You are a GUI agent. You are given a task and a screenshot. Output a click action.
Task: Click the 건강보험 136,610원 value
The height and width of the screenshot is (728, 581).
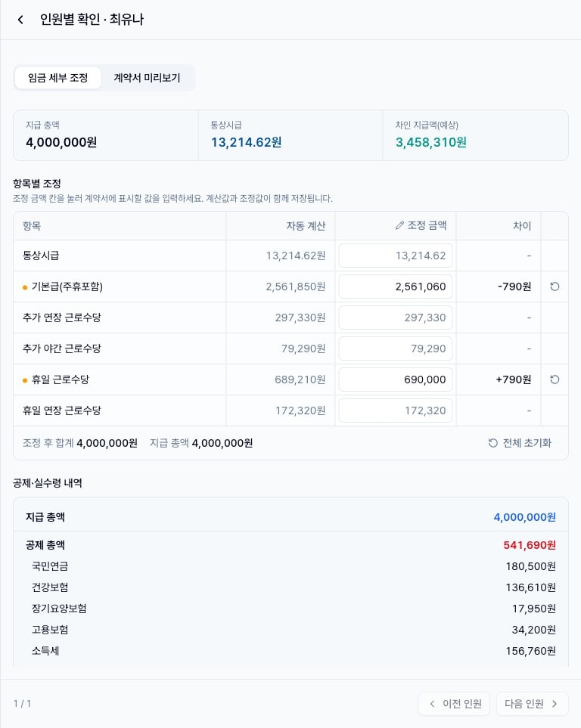click(x=531, y=587)
